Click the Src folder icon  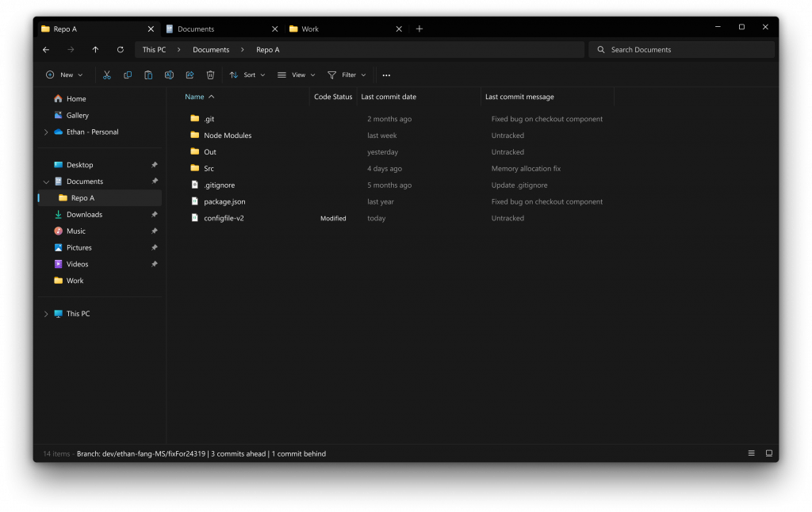pyautogui.click(x=195, y=168)
